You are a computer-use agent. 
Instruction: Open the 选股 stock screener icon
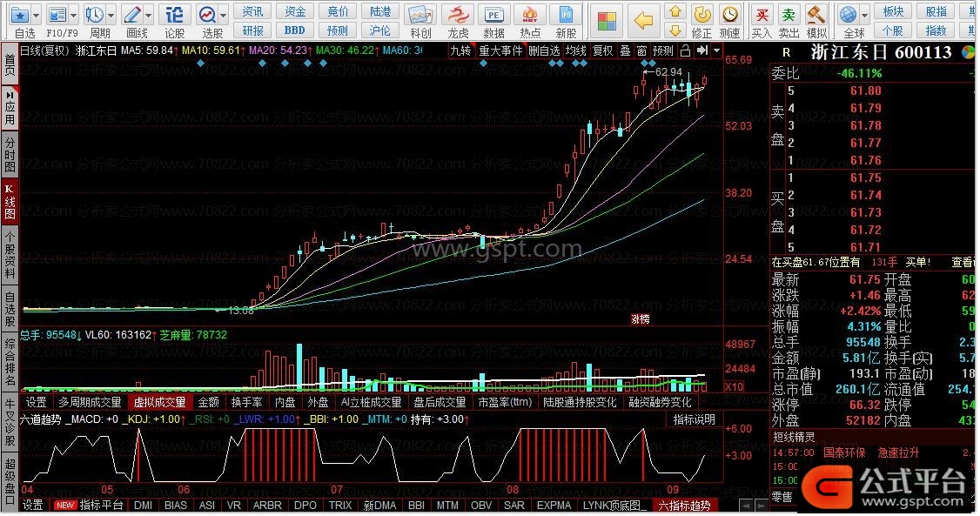[207, 15]
